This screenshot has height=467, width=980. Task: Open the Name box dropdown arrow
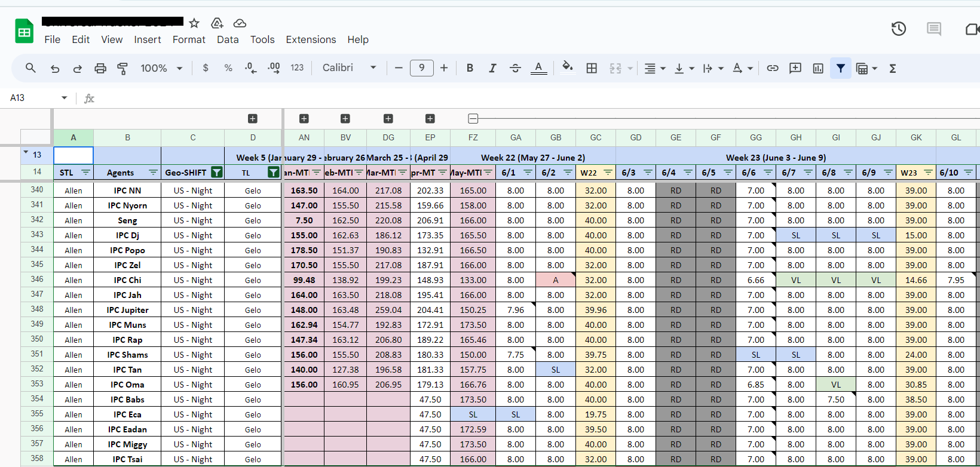[65, 98]
